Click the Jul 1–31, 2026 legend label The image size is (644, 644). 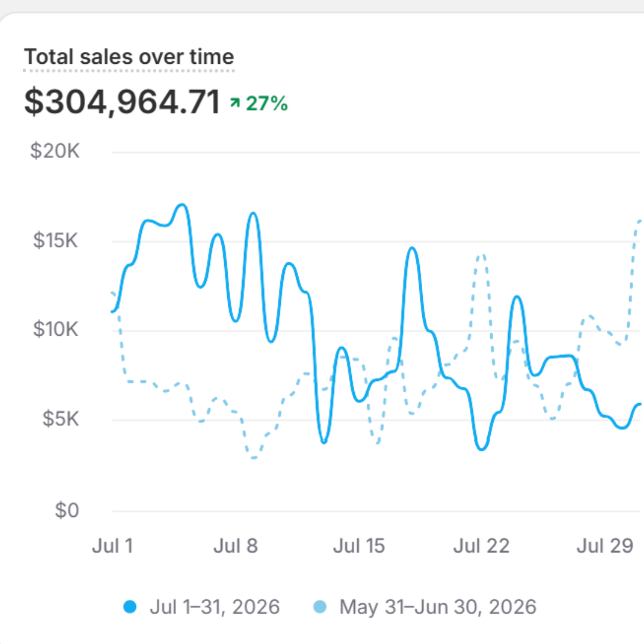click(x=215, y=607)
